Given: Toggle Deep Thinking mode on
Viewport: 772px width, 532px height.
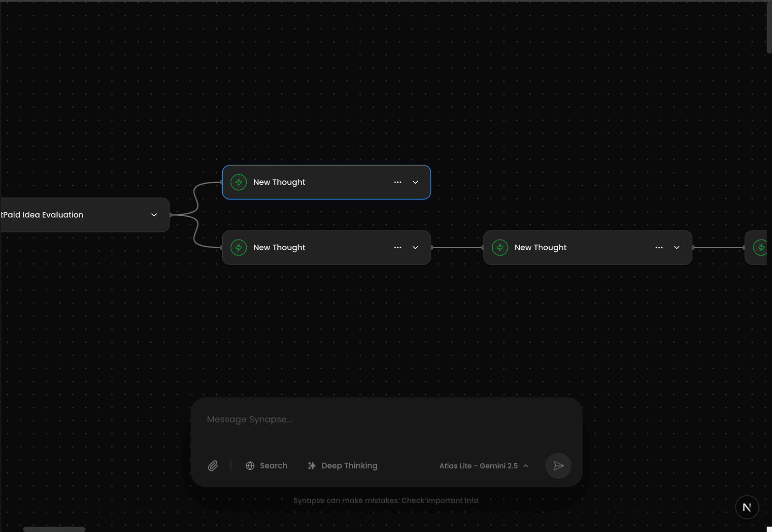Looking at the screenshot, I should (x=342, y=465).
